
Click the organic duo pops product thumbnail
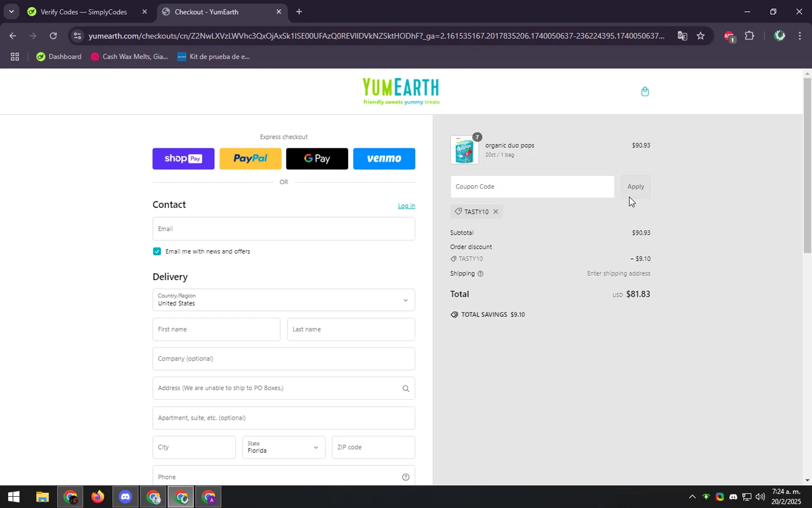[x=464, y=149]
